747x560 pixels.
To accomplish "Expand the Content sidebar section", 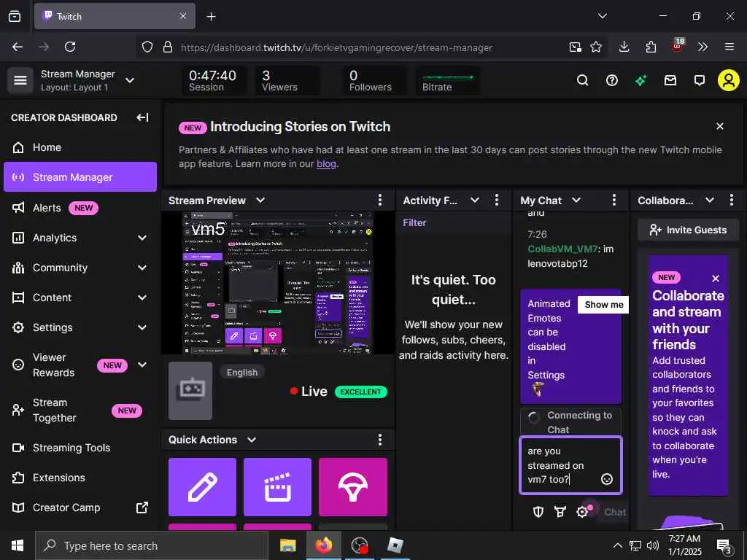I will click(x=142, y=297).
